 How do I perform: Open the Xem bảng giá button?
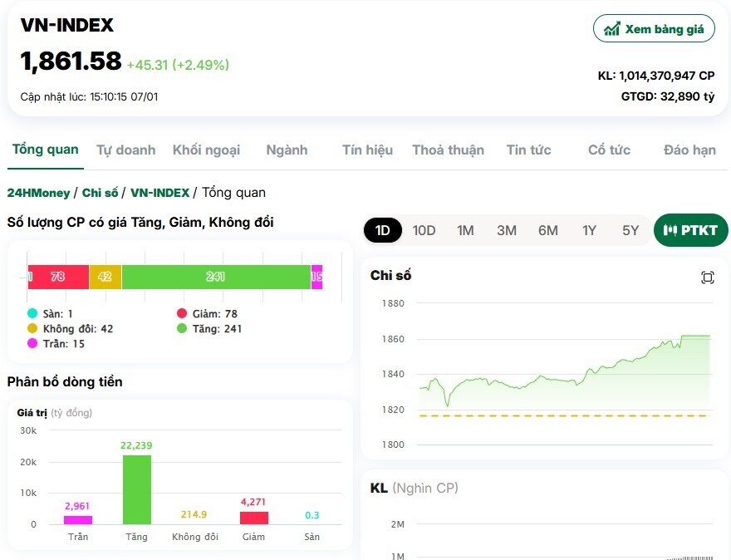coord(654,28)
